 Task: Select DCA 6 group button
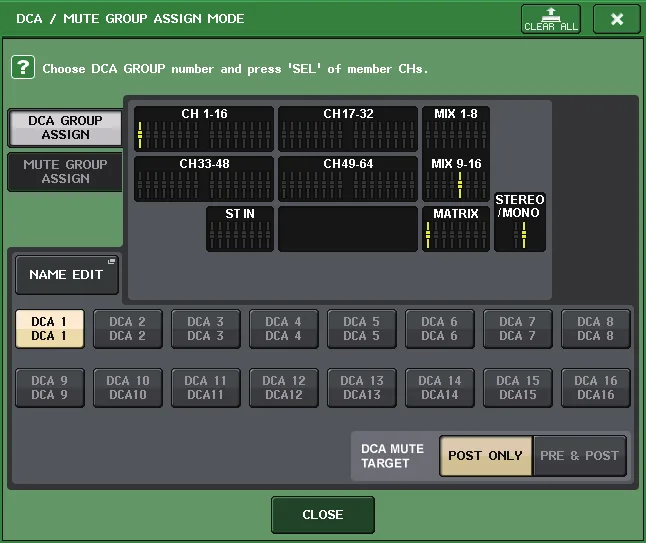coord(440,329)
